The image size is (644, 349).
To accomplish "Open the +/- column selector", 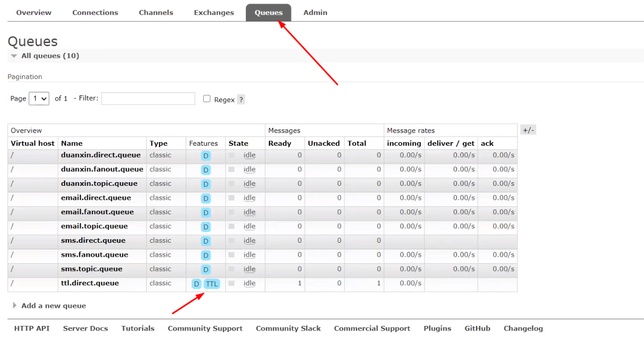I will [x=529, y=130].
